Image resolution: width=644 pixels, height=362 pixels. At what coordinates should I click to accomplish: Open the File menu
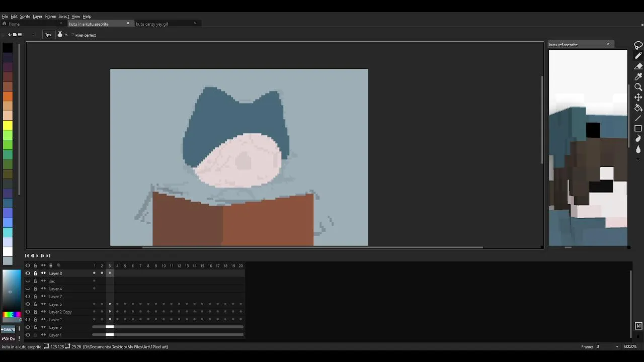(5, 17)
